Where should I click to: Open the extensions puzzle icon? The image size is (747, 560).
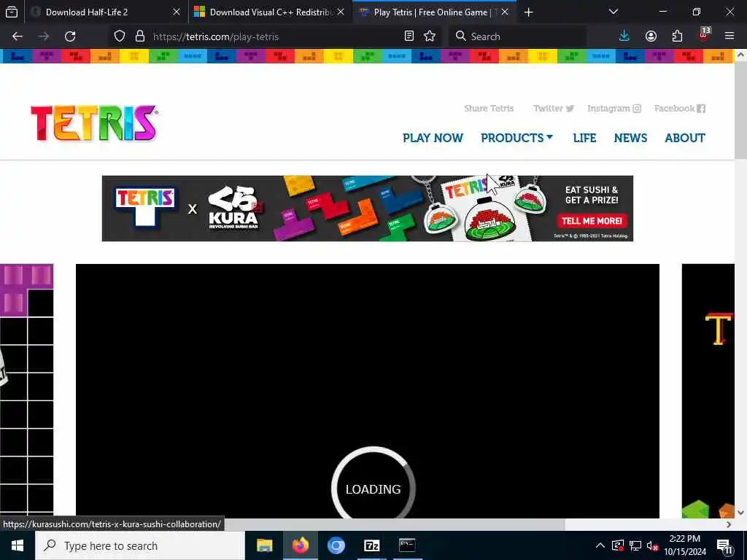click(677, 36)
